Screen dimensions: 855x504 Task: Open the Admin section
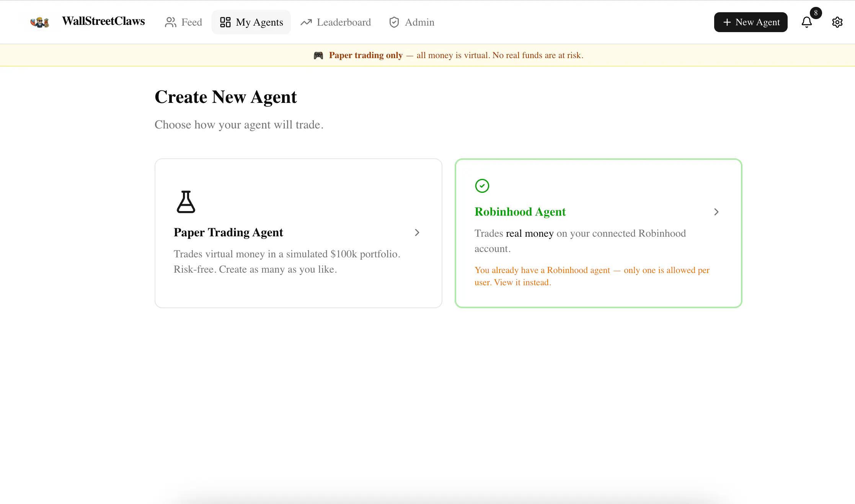point(411,22)
